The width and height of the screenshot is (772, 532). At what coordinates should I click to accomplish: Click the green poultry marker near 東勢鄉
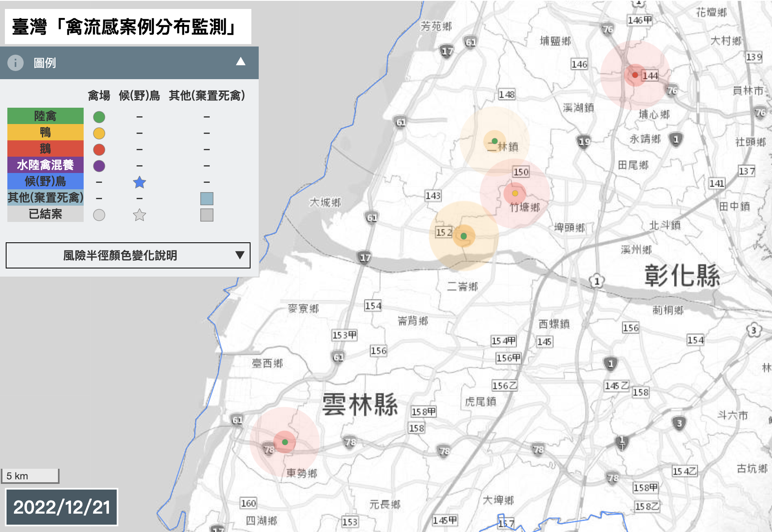[x=285, y=442]
